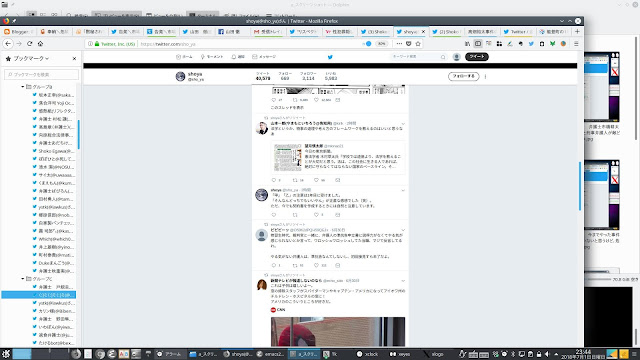640x360 pixels.
Task: Click the 80% zoom level indicator
Action: coord(381,44)
